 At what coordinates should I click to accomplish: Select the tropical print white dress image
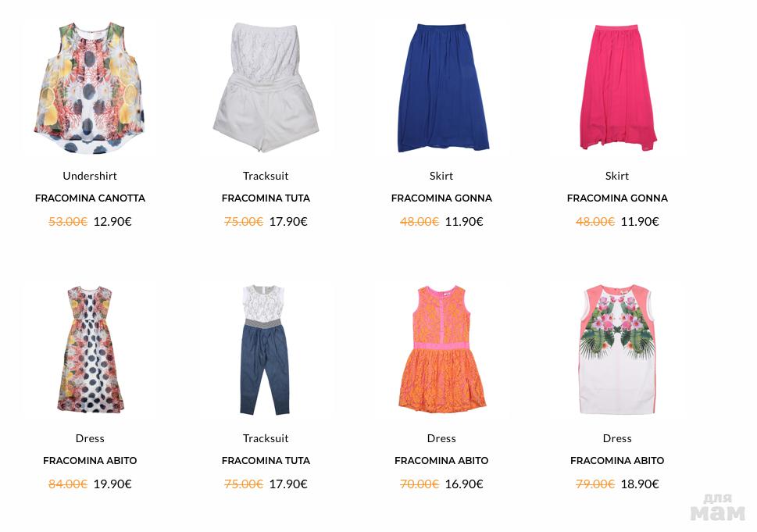click(x=617, y=349)
